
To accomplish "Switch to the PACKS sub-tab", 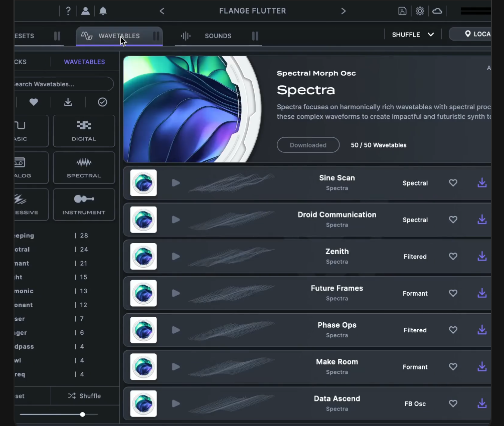I will point(21,62).
